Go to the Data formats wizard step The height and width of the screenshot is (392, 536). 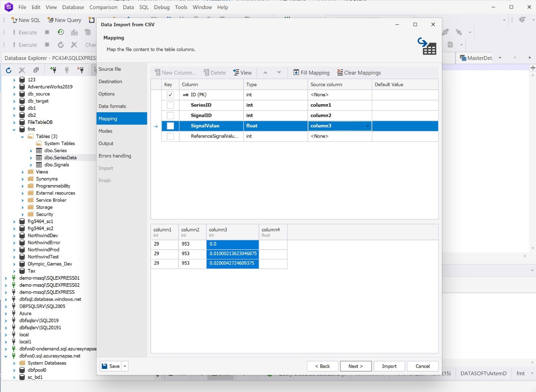coord(122,106)
